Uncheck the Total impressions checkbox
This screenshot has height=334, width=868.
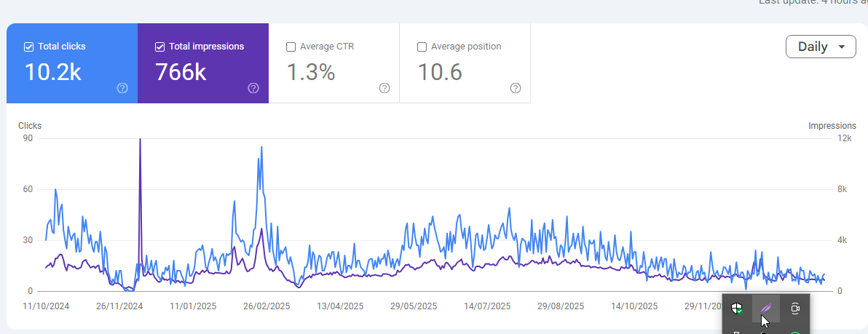coord(160,47)
